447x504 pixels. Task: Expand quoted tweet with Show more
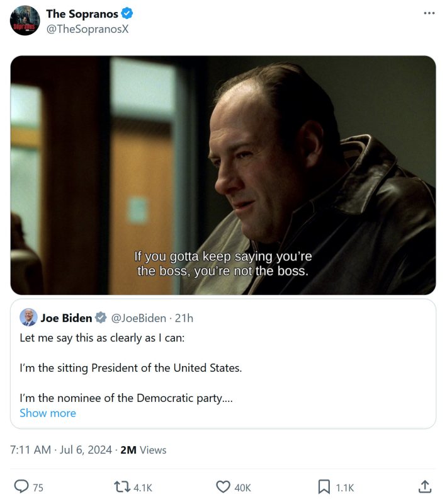(x=48, y=413)
